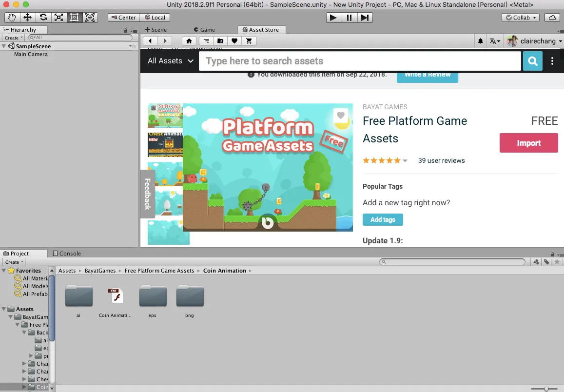The image size is (564, 392).
Task: Switch to the Scene tab
Action: 156,29
